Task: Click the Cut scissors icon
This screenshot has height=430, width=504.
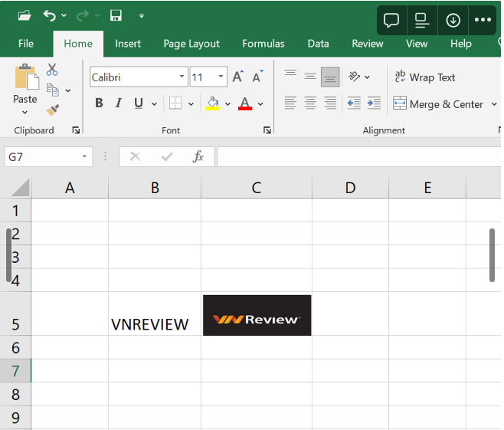Action: pos(52,70)
